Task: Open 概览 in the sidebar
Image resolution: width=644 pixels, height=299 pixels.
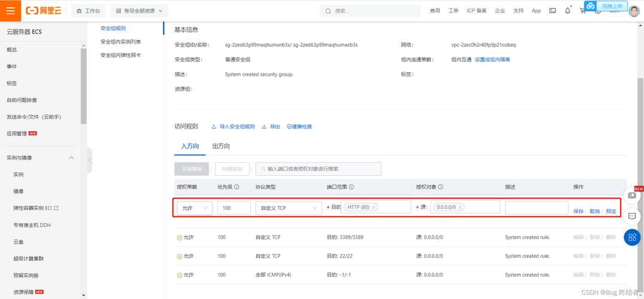Action: 12,50
